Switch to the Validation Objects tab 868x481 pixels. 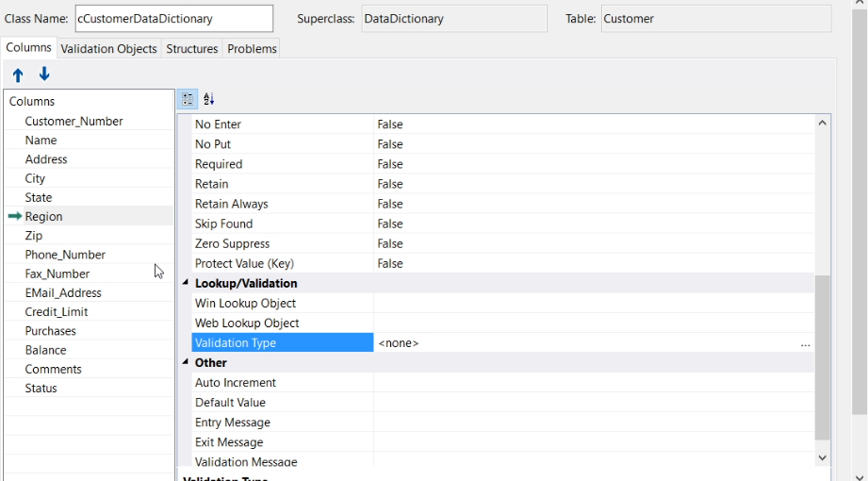108,49
